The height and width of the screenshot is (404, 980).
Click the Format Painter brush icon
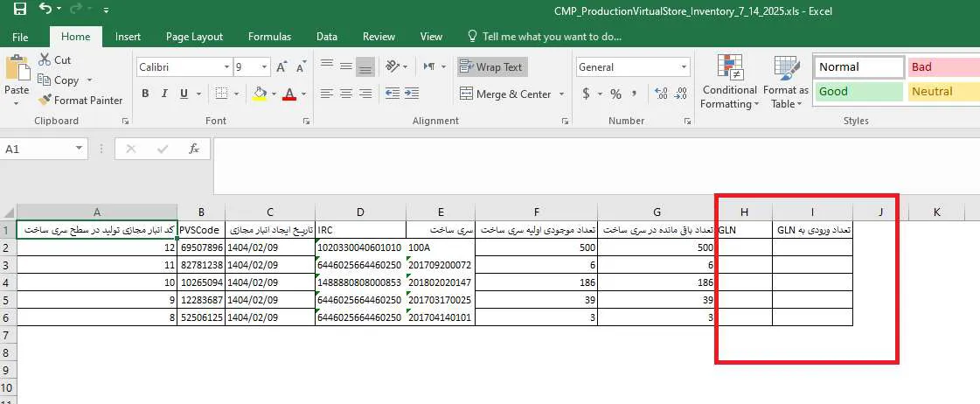click(45, 101)
